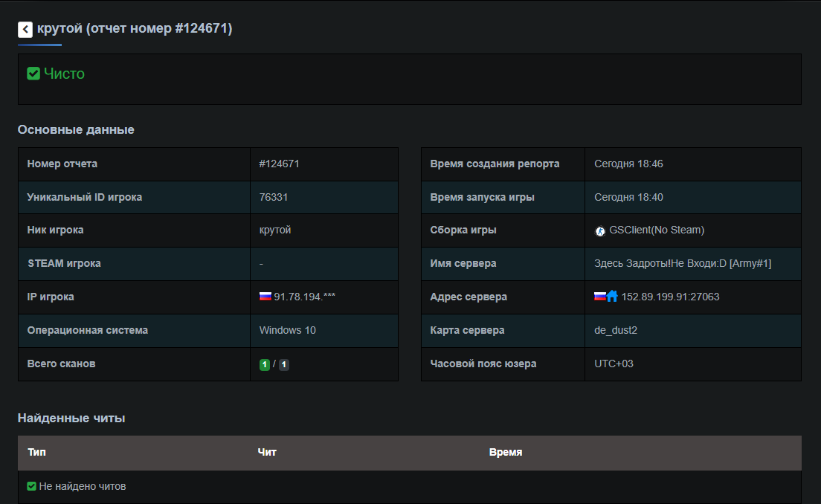Click the masked player IP 91.78.194.***

(x=304, y=297)
